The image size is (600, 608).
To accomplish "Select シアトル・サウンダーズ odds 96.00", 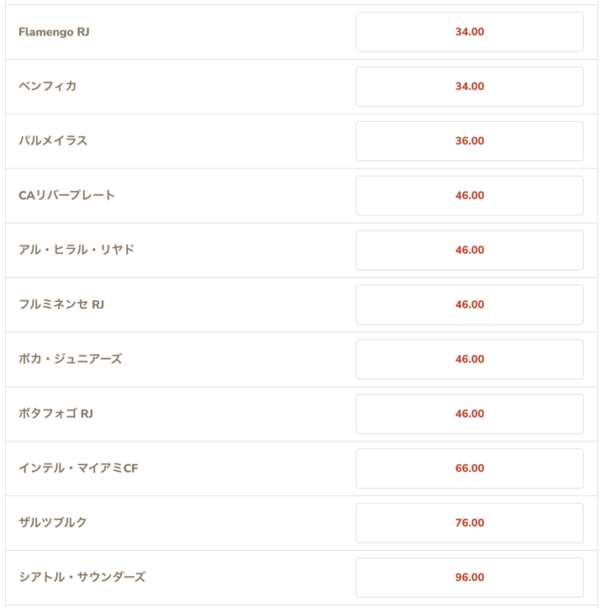I will (469, 578).
